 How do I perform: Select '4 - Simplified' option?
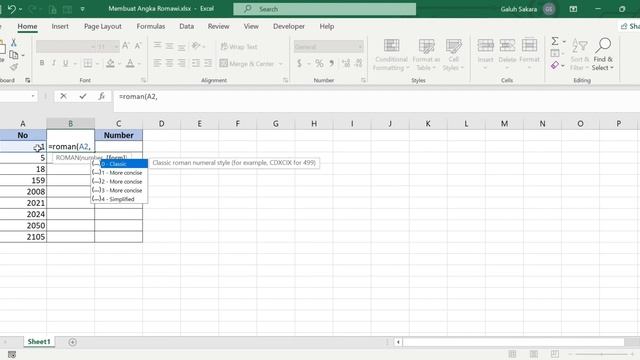click(119, 199)
